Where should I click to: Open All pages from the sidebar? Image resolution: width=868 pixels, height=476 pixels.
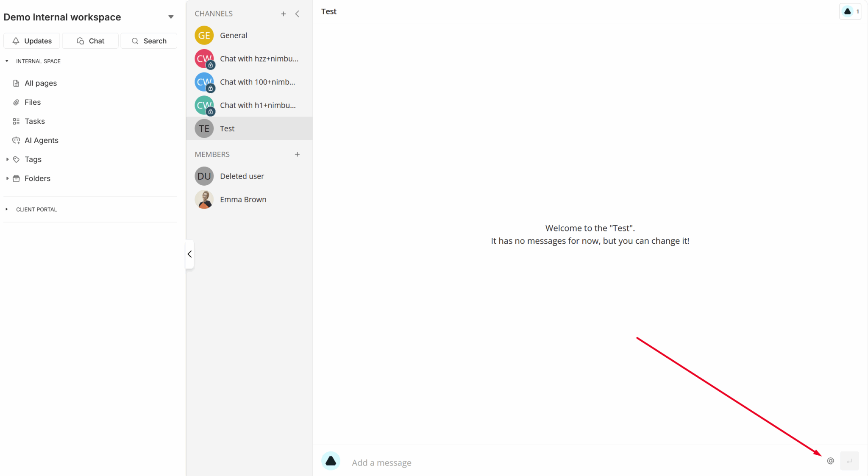pos(41,83)
